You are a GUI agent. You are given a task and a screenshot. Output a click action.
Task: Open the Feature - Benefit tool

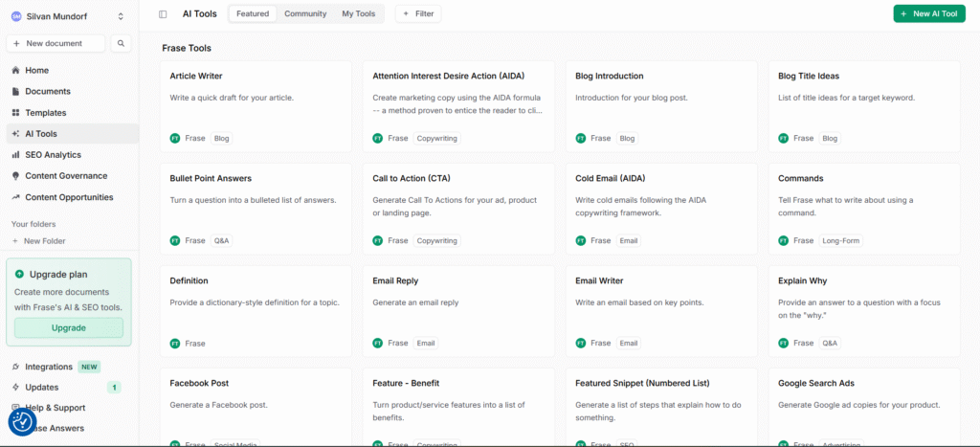(458, 407)
